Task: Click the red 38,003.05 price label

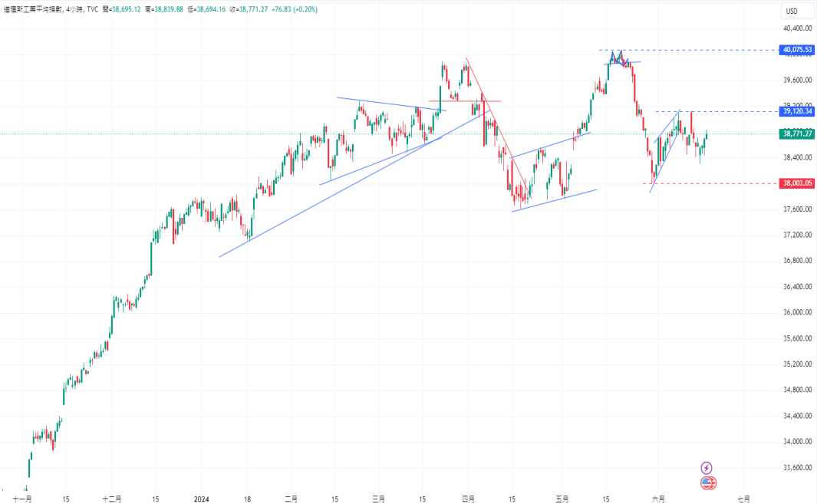Action: (x=797, y=183)
